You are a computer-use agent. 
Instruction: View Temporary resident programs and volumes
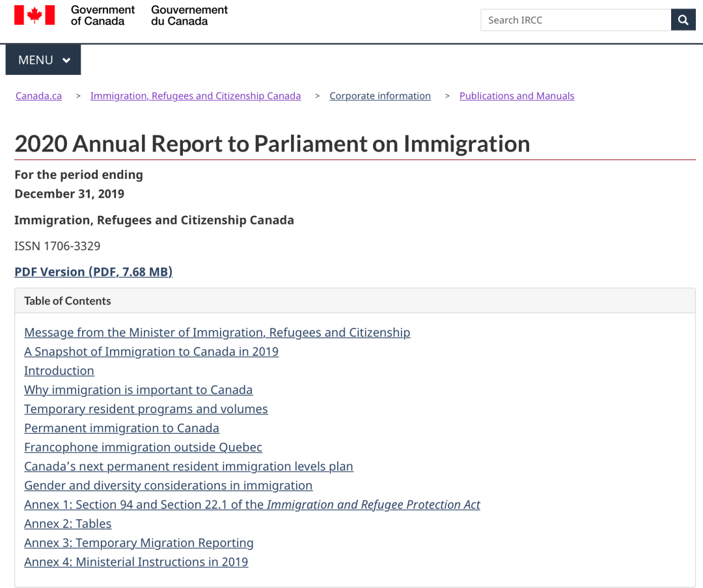146,409
